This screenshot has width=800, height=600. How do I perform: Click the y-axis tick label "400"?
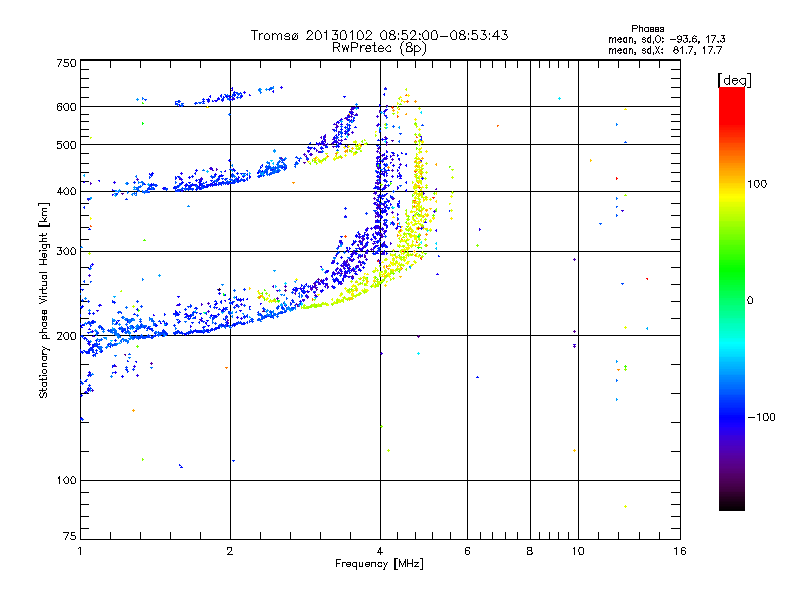[67, 192]
